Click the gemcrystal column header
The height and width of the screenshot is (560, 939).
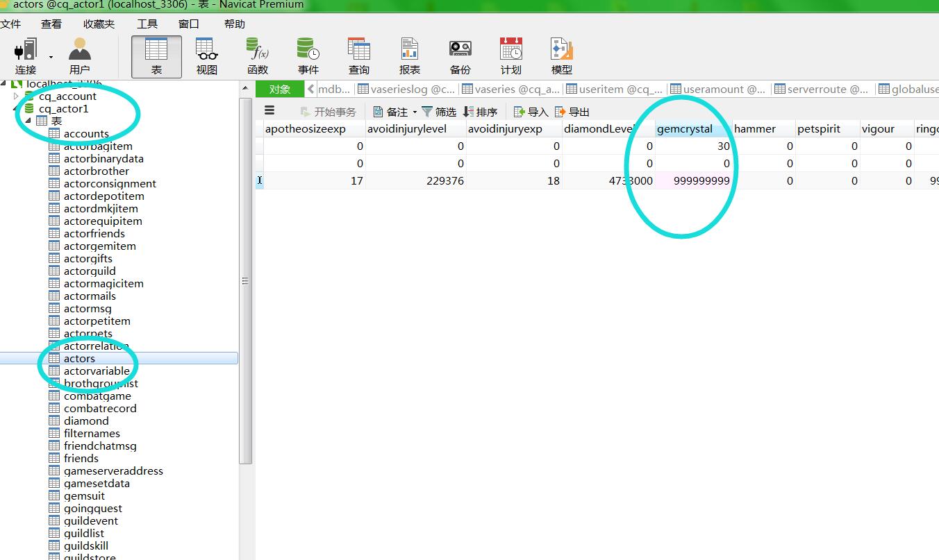(685, 129)
